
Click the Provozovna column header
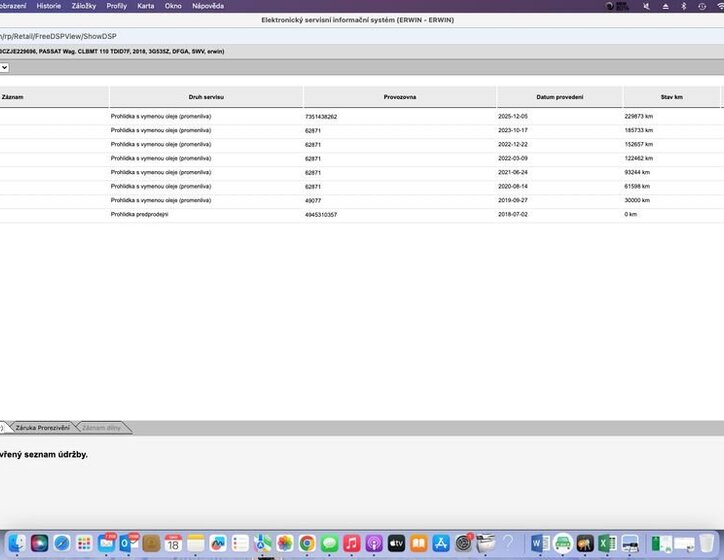pyautogui.click(x=400, y=97)
